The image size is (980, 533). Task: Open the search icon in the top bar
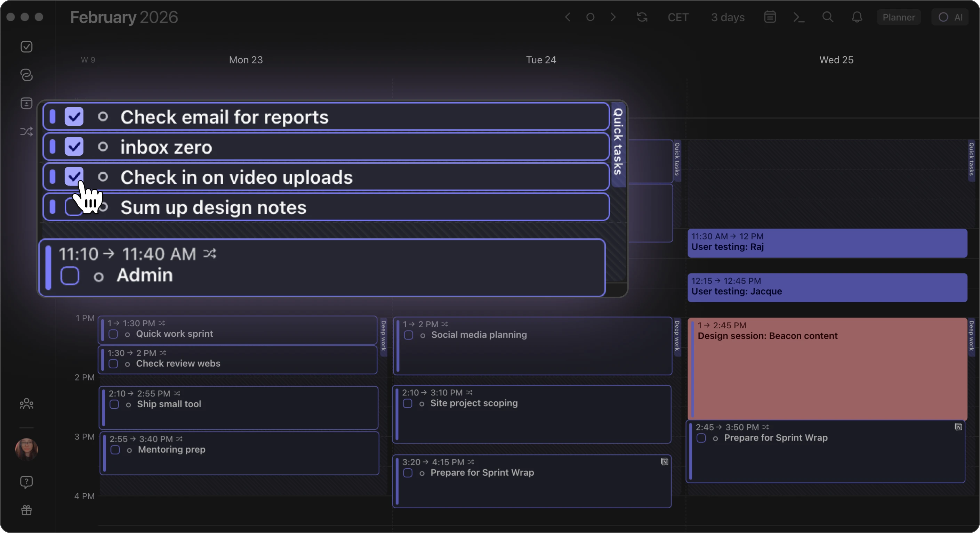828,17
